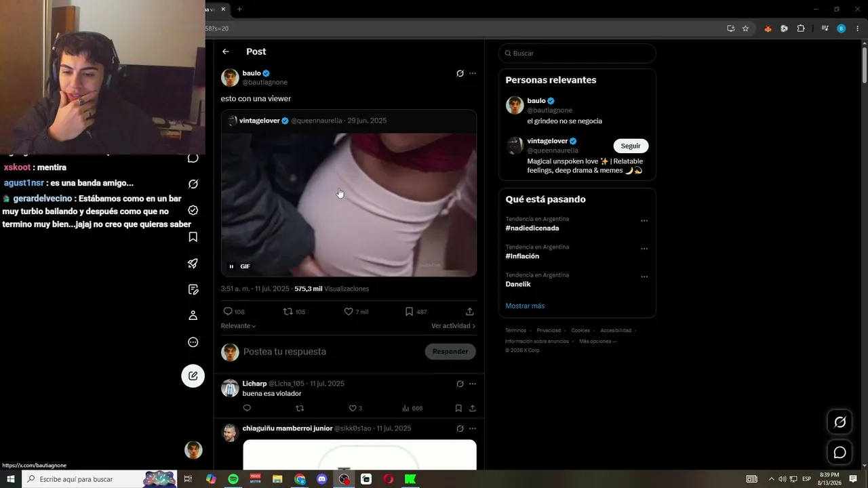The image size is (868, 488).
Task: Click Grok icon on Licharp's reply
Action: (460, 384)
